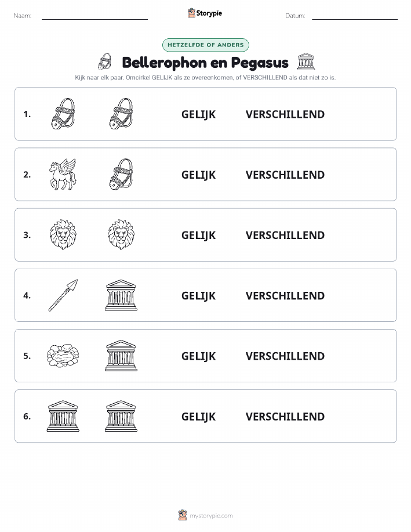The width and height of the screenshot is (411, 532).
Task: Click the bridle icon beside Pegasus in row 2
Action: pyautogui.click(x=121, y=175)
